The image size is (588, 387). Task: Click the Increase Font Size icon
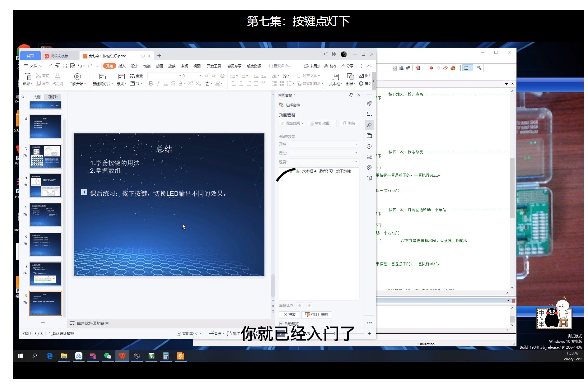[x=207, y=76]
